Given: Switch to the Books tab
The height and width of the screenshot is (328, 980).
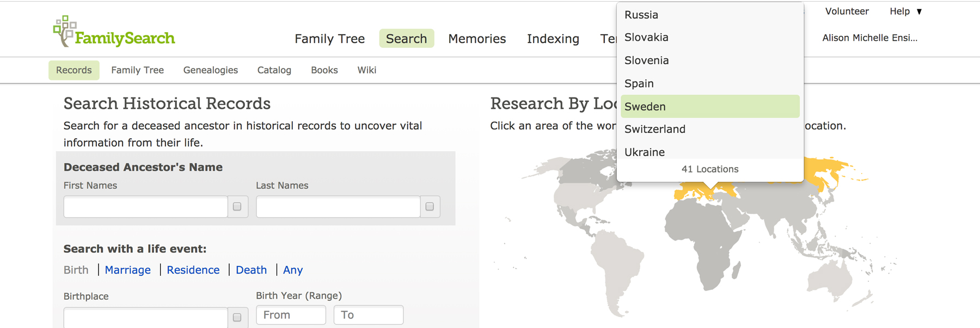Looking at the screenshot, I should [x=324, y=70].
